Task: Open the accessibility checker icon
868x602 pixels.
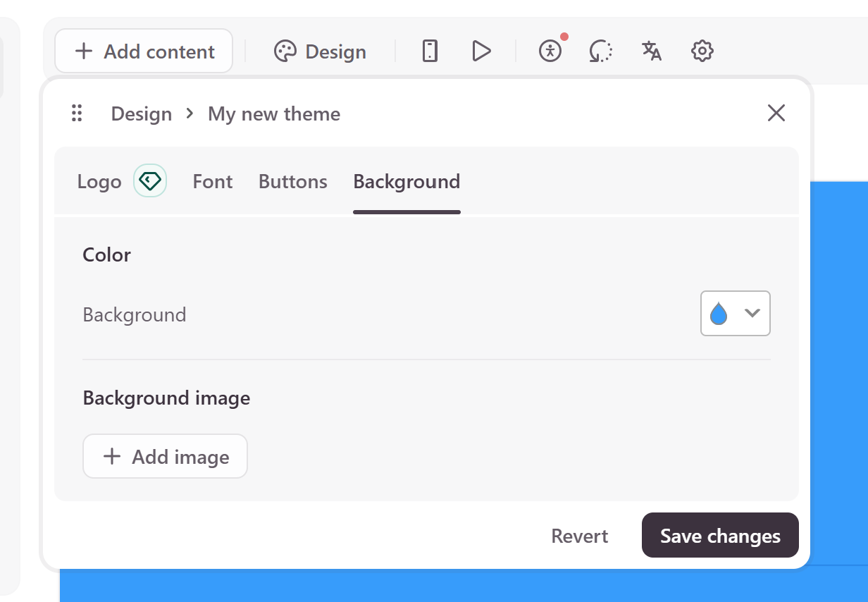Action: coord(550,51)
